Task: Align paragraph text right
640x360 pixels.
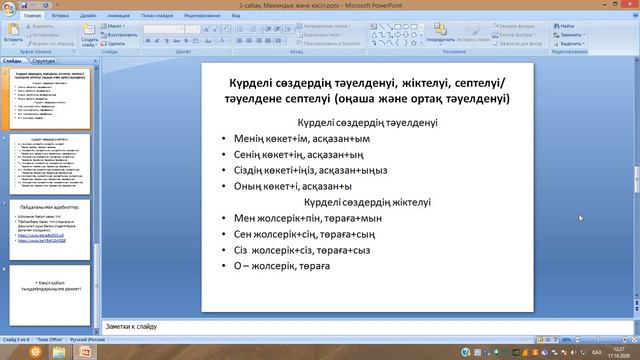Action: pyautogui.click(x=258, y=41)
